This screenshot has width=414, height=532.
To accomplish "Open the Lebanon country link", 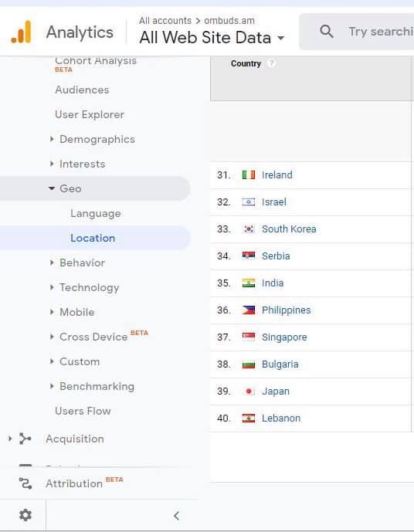I will click(281, 418).
